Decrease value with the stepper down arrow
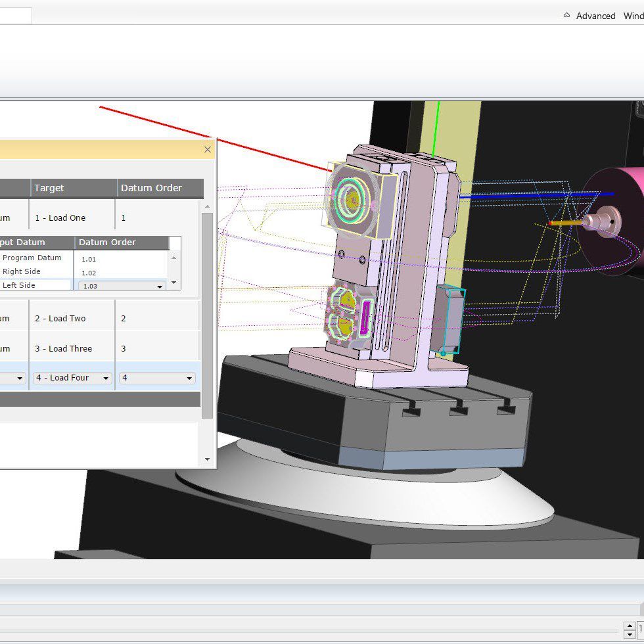Image resolution: width=644 pixels, height=644 pixels. (x=630, y=633)
